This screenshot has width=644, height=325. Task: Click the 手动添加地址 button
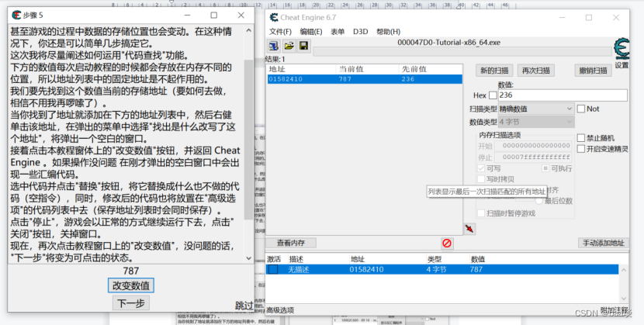pyautogui.click(x=604, y=243)
